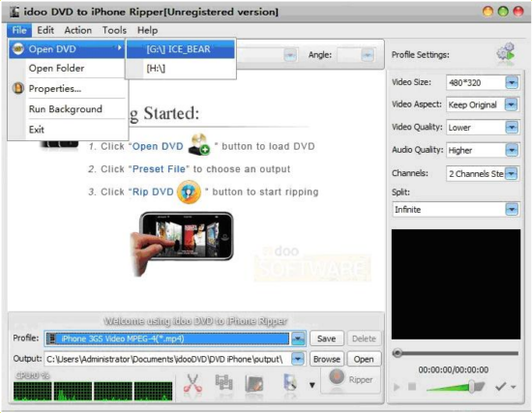532x413 pixels.
Task: Click the Profile Settings gear icon
Action: (x=506, y=53)
